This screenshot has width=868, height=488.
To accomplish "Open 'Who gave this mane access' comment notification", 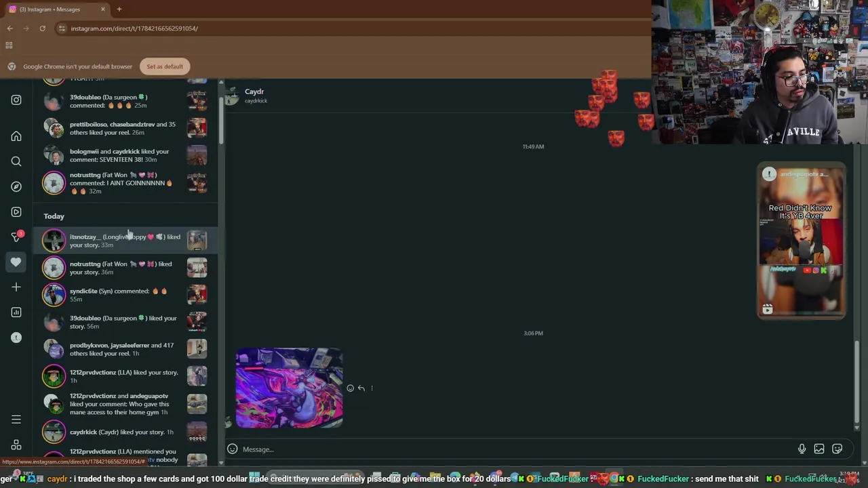I will [125, 404].
